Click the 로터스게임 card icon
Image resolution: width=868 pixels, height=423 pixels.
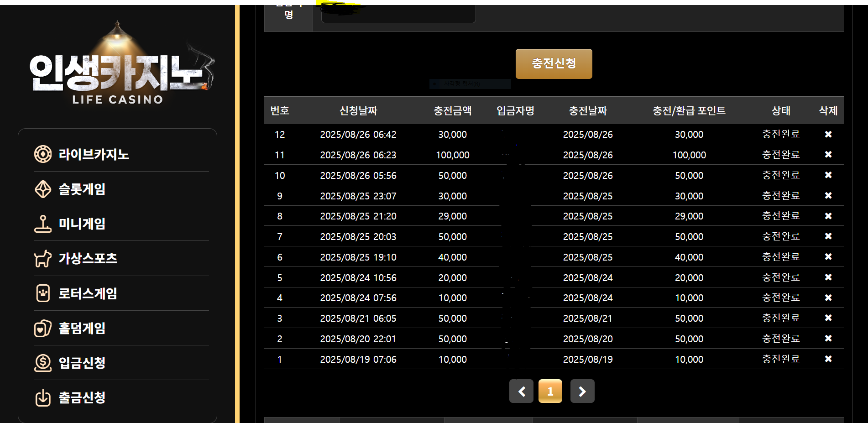click(43, 293)
